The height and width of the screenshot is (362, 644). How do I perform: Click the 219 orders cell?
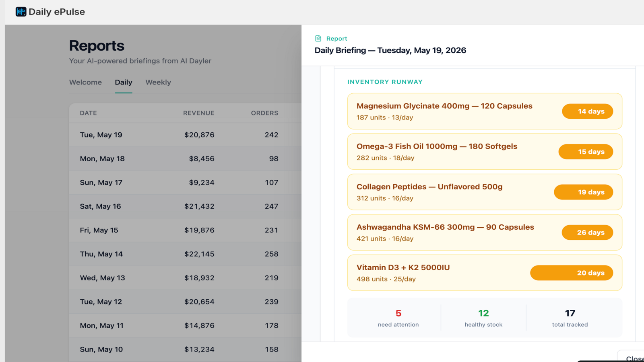tap(271, 278)
